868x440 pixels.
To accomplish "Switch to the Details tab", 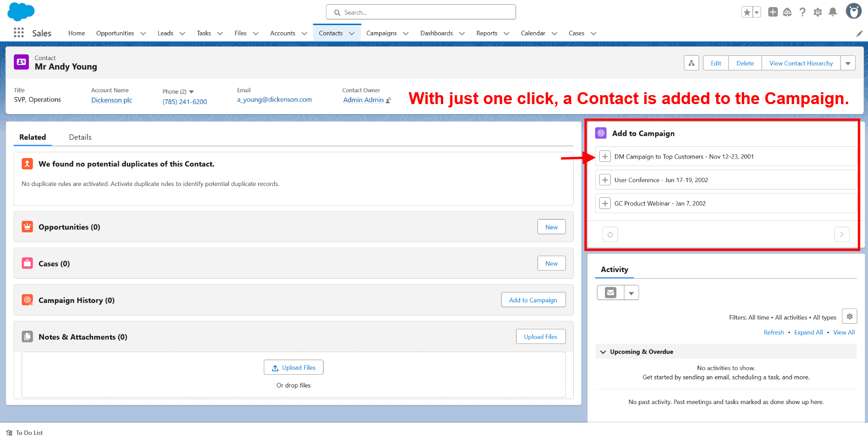I will (x=80, y=137).
